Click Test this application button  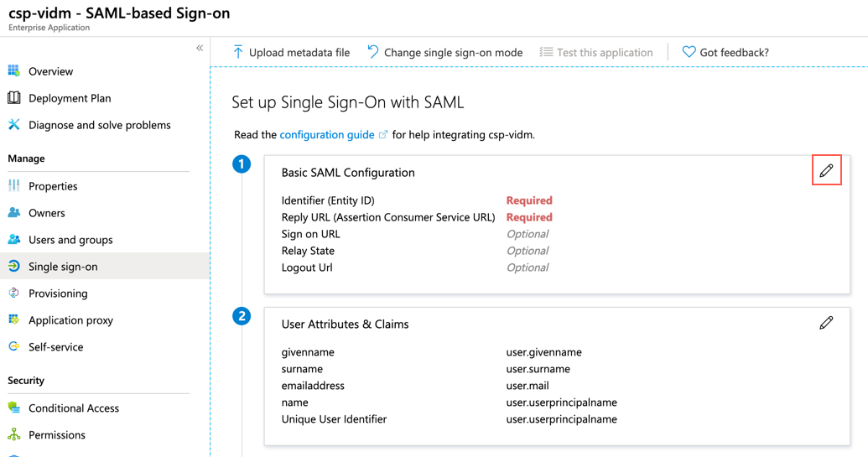[595, 52]
